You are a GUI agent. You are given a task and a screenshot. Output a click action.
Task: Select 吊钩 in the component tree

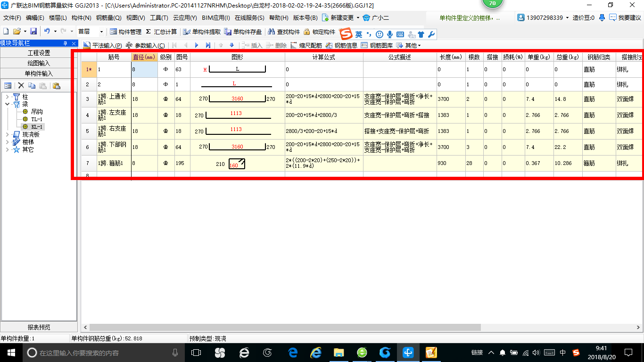37,112
